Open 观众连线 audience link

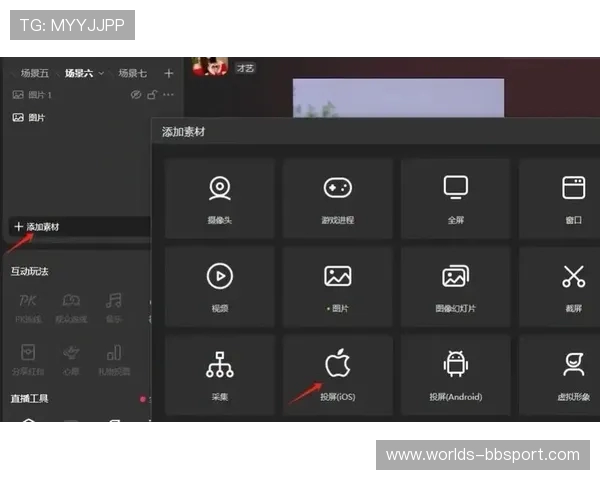coord(71,308)
